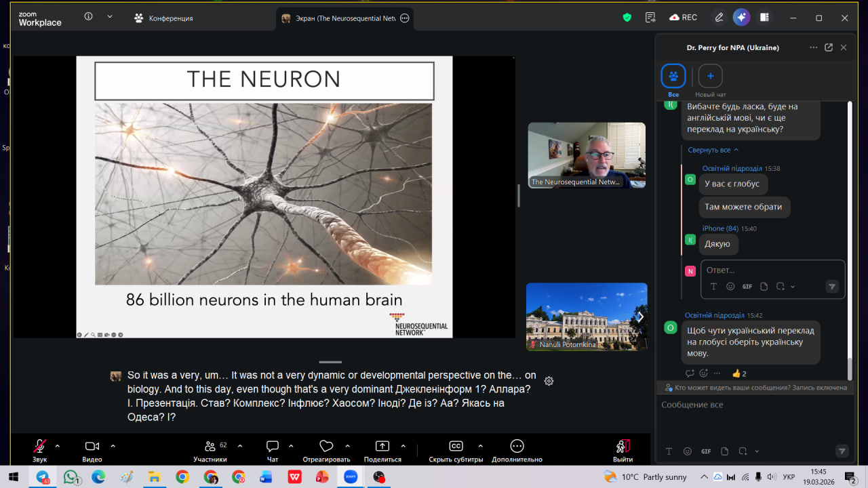Expand video options arrow next to Видео
The image size is (868, 488).
[x=113, y=446]
